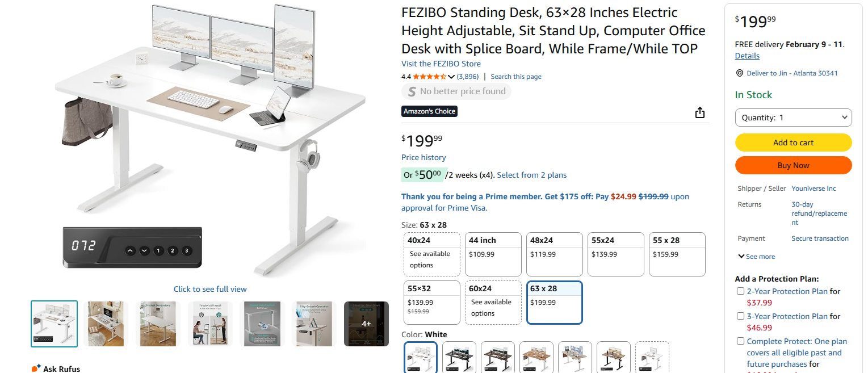
Task: Select the 55 x 28 size option
Action: click(677, 254)
